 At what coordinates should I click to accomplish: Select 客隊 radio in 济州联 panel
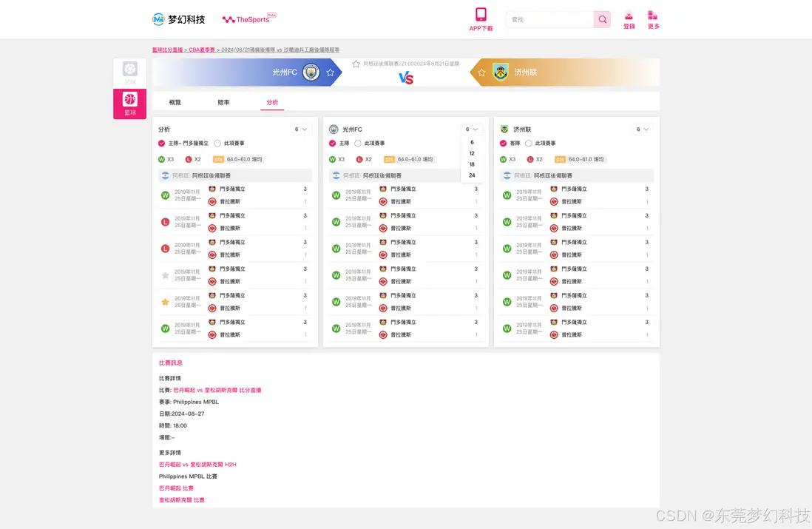504,143
